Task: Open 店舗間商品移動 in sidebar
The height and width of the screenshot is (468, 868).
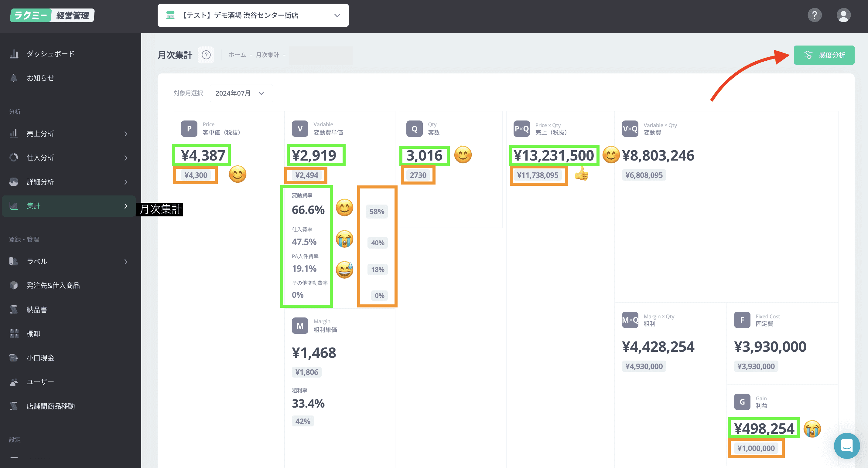Action: click(x=50, y=406)
